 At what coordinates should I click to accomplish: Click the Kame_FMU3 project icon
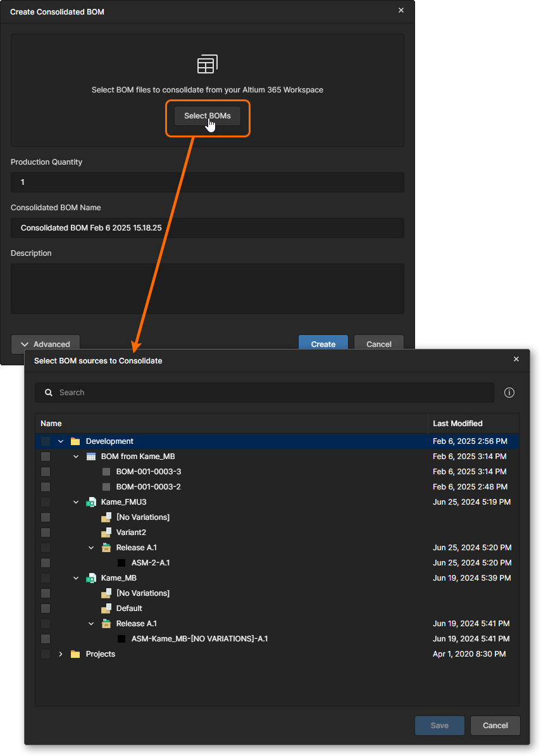point(90,501)
